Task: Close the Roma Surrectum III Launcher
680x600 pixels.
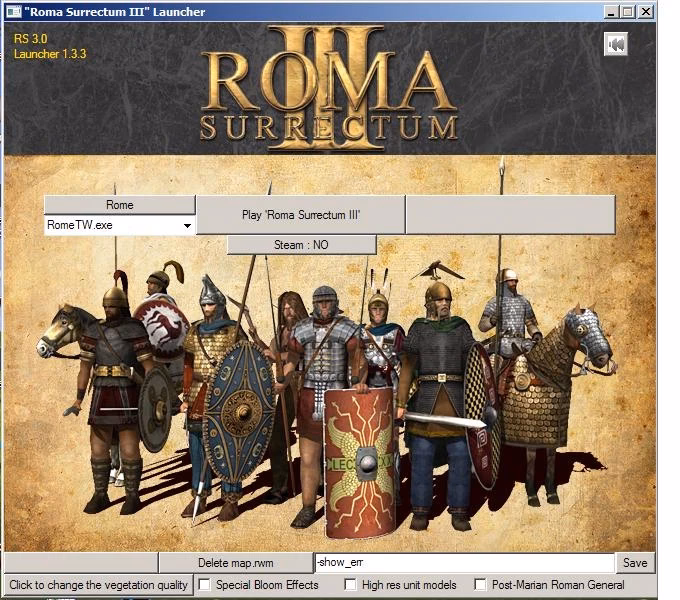Action: click(646, 12)
